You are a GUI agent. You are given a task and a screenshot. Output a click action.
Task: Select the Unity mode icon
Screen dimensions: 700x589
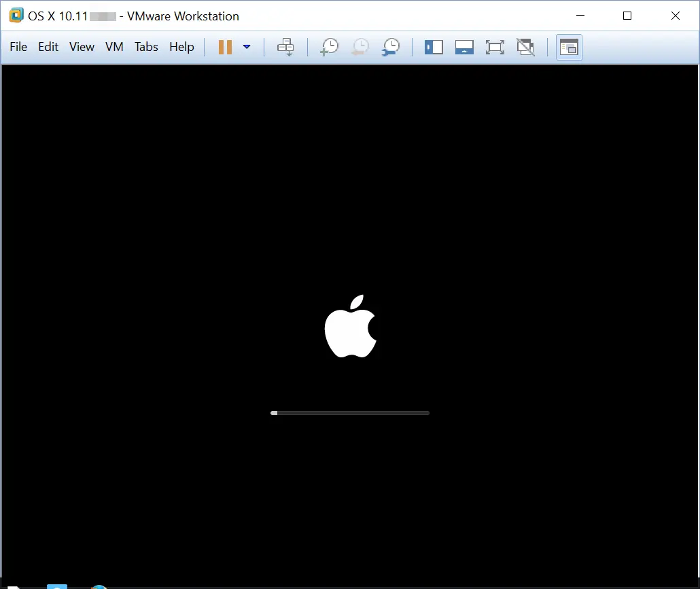pyautogui.click(x=525, y=47)
